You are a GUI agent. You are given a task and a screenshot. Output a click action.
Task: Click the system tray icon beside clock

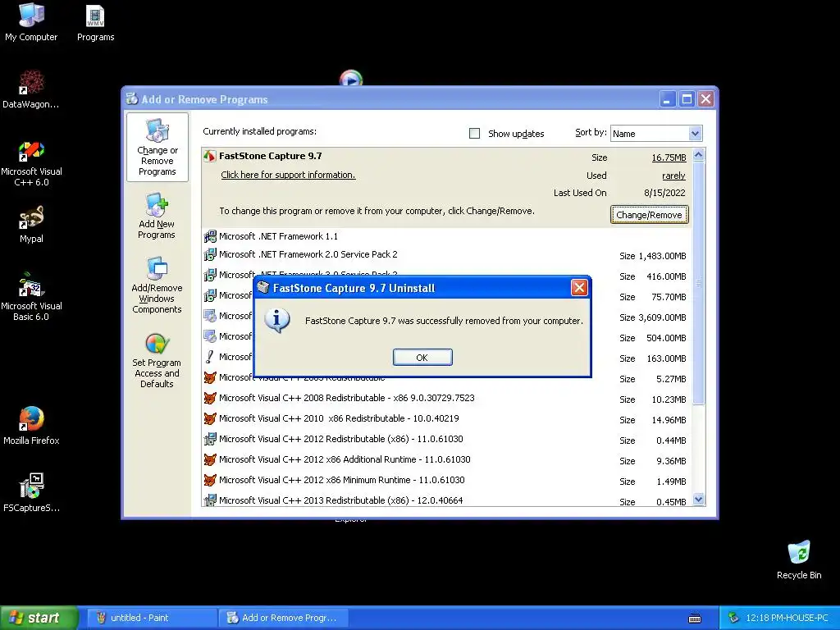[733, 618]
